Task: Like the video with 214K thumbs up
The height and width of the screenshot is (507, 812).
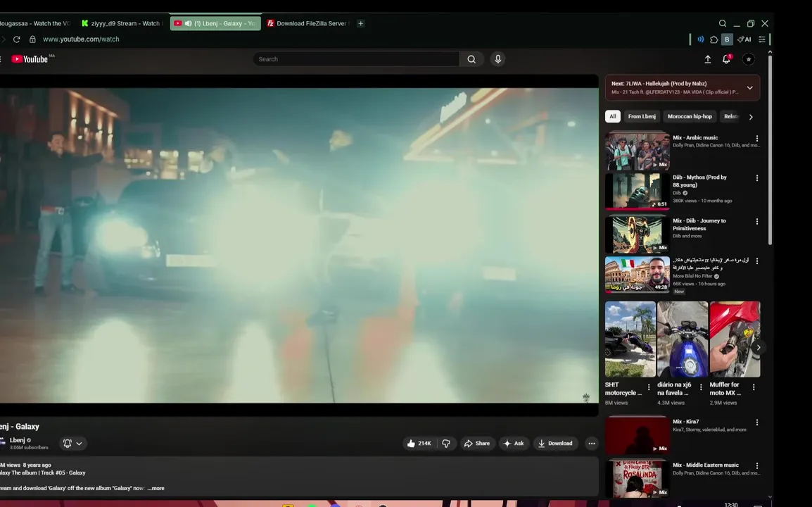Action: [x=419, y=443]
